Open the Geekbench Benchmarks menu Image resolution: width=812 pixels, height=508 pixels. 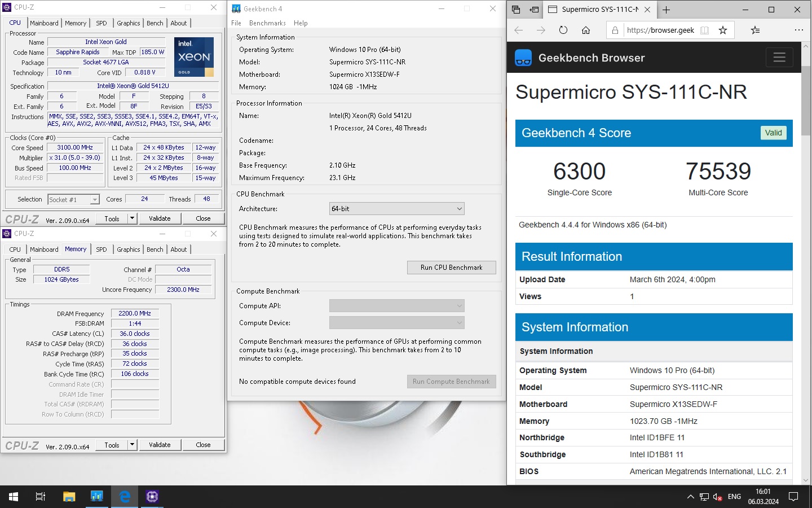pos(267,23)
